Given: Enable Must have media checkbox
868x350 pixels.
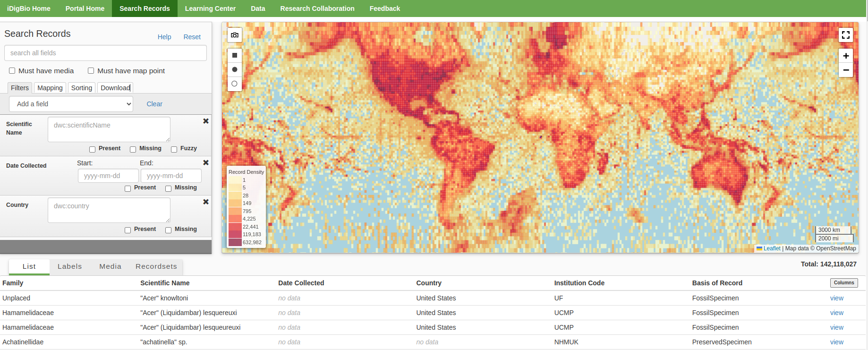Looking at the screenshot, I should click(x=12, y=71).
